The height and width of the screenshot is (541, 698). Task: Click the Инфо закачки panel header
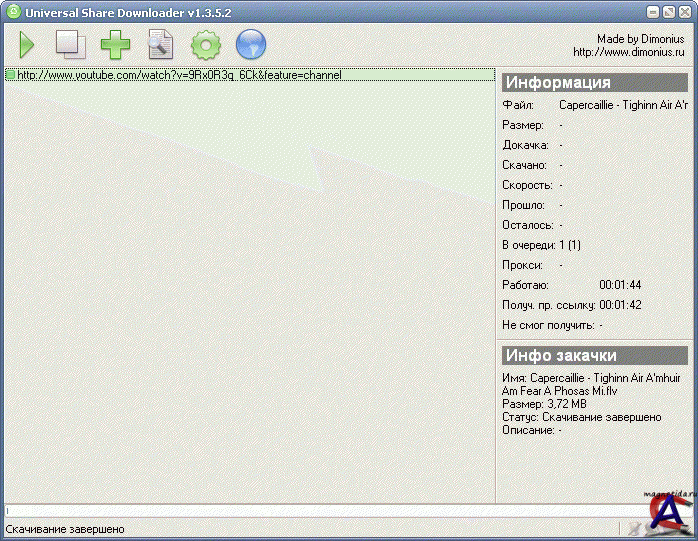click(x=594, y=355)
